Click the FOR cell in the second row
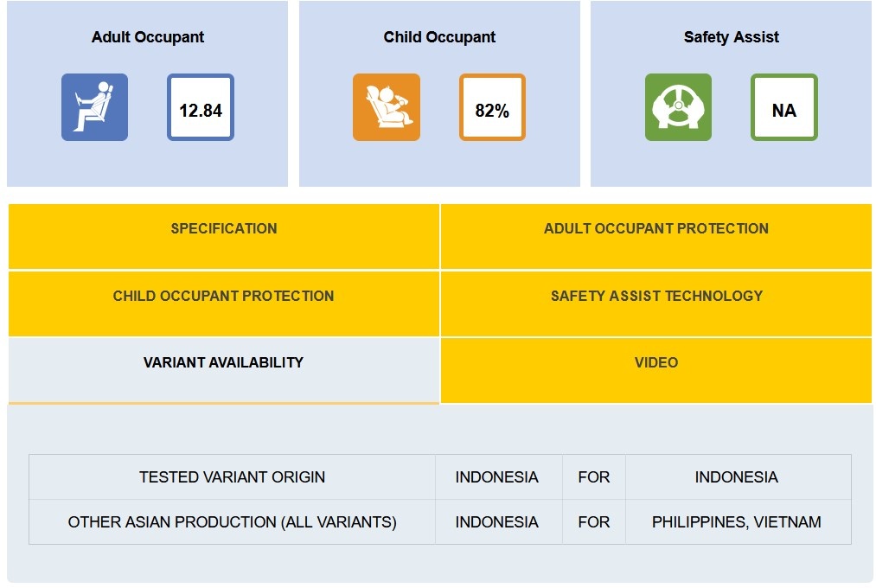 [x=593, y=522]
